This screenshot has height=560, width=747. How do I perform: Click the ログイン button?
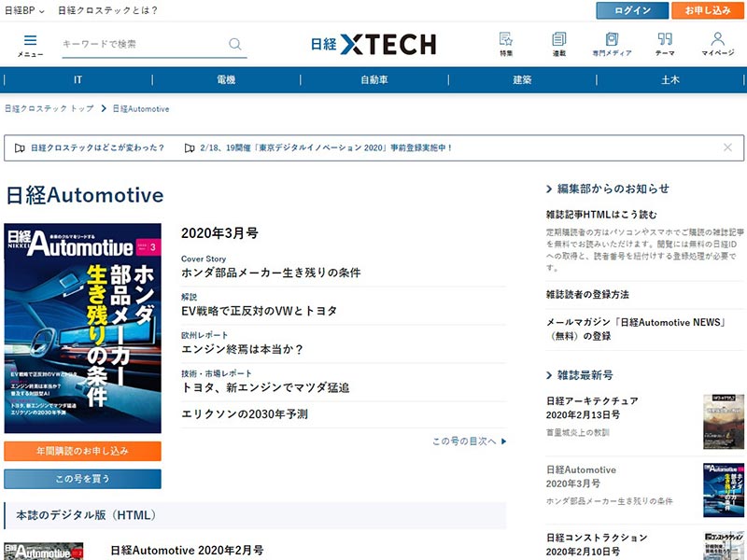(x=632, y=10)
